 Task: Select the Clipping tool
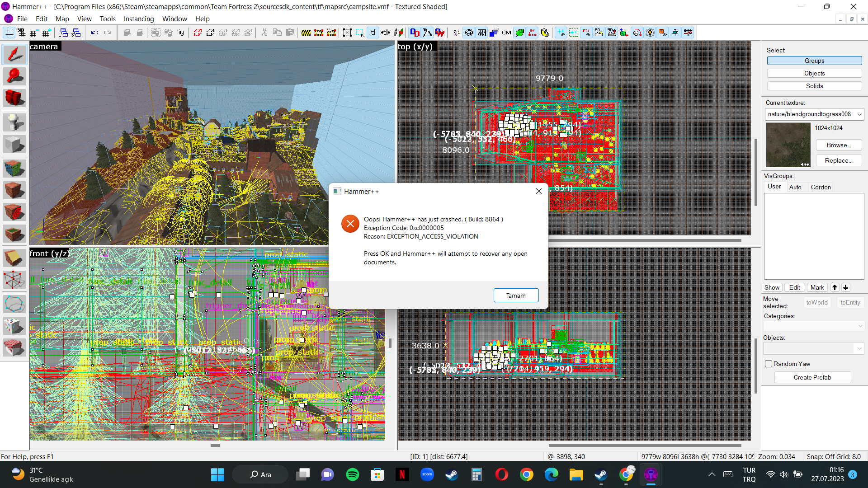point(14,258)
